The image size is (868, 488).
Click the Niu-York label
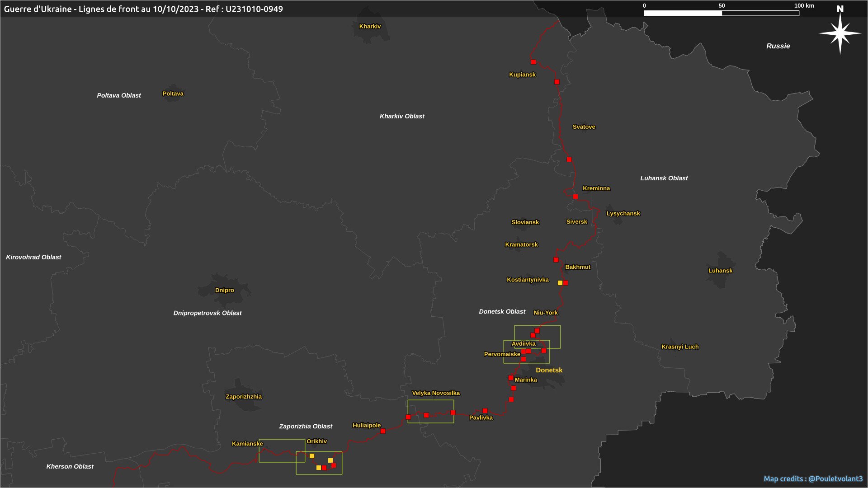(x=546, y=313)
